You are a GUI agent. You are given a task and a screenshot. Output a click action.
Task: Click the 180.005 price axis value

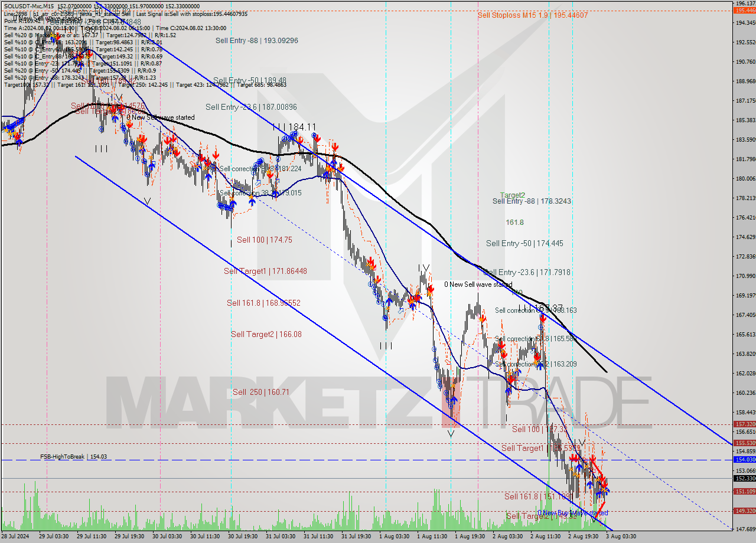point(746,179)
